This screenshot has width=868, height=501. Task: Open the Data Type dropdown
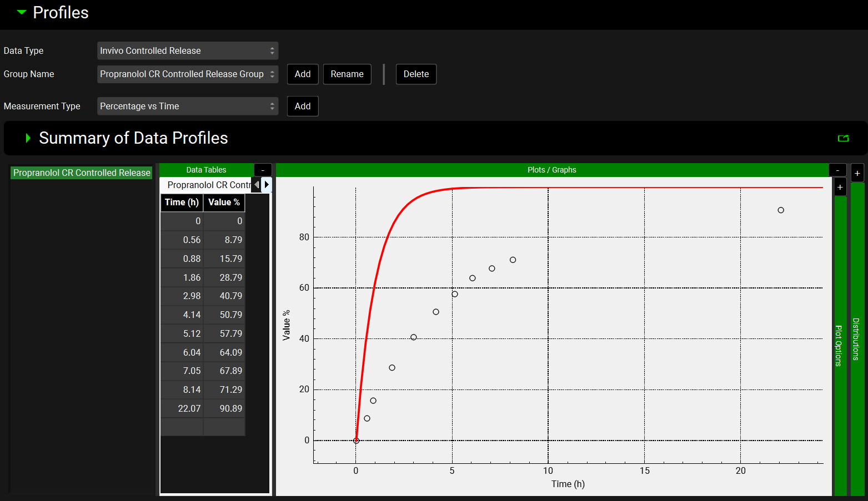[x=187, y=50]
